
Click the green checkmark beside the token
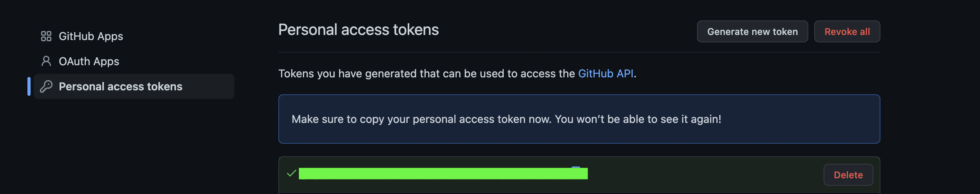pos(291,173)
